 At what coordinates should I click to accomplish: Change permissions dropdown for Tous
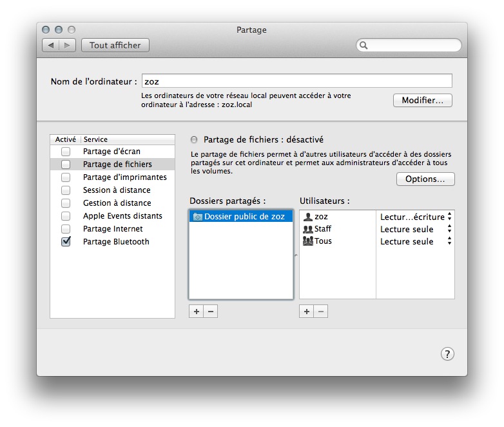449,241
